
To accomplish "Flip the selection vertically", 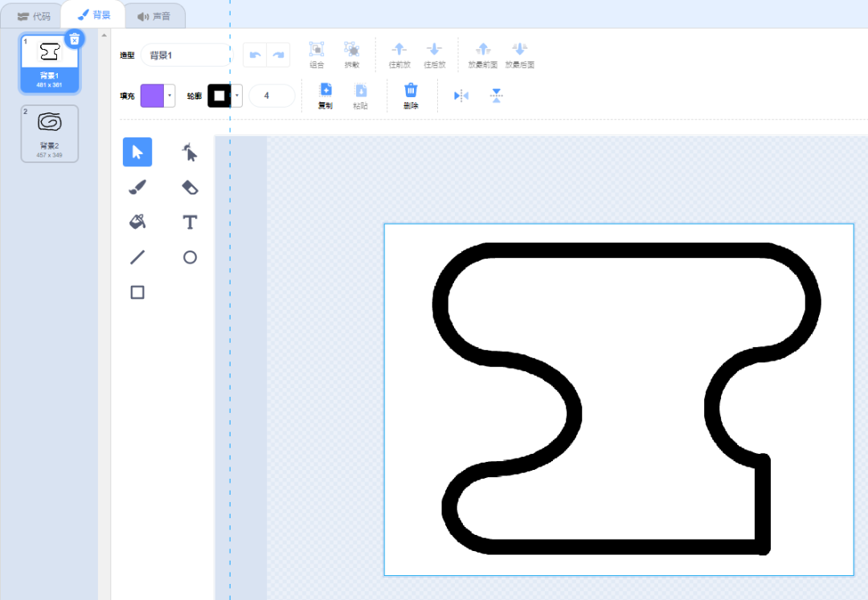I will point(497,96).
